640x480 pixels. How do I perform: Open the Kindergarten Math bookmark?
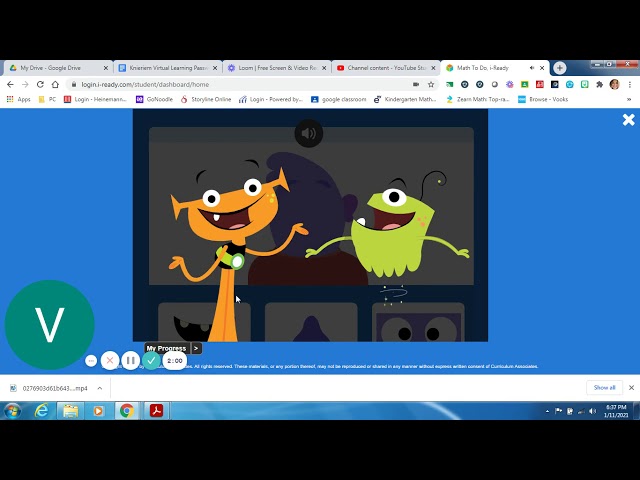coord(405,99)
